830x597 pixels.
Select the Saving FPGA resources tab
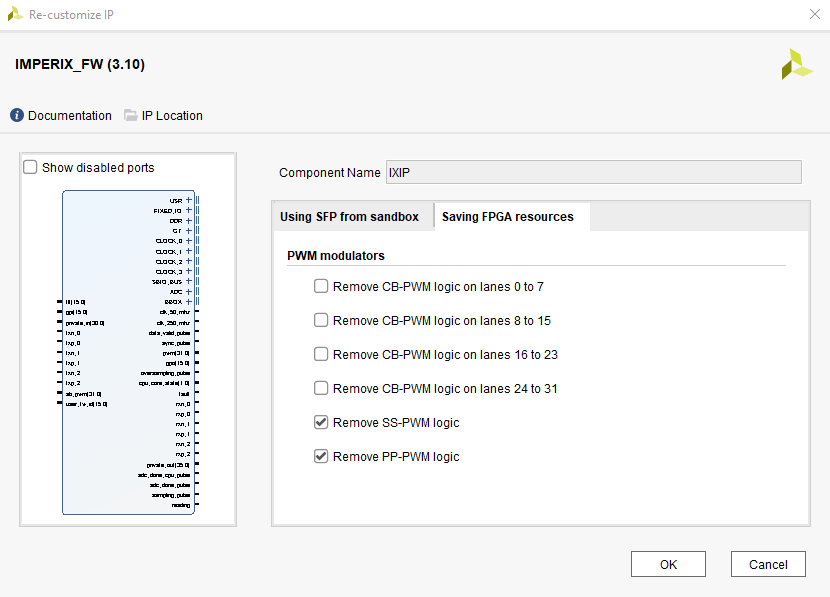coord(508,216)
